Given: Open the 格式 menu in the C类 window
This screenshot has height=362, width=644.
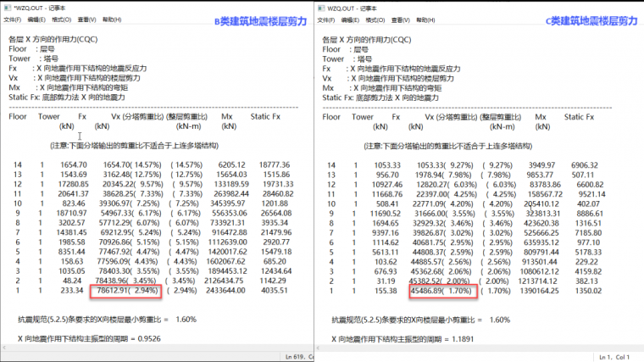Looking at the screenshot, I should [380, 19].
